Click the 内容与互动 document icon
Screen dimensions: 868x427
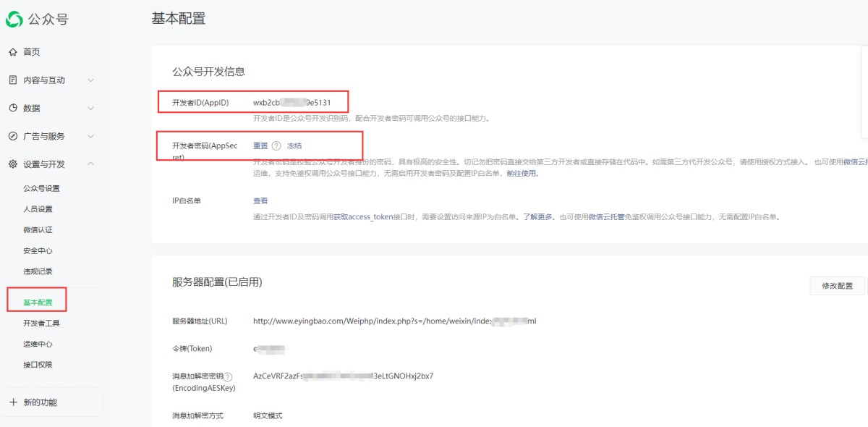tap(13, 80)
